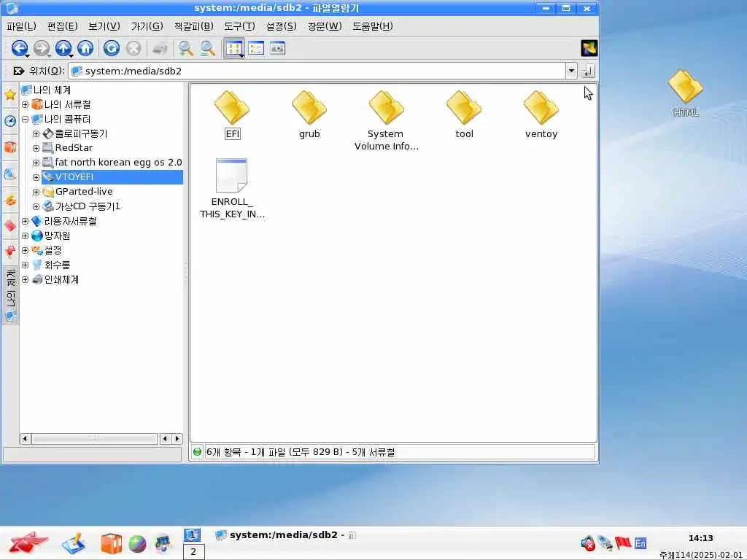Click the location field showing system:/media/sdb2
Image resolution: width=747 pixels, height=560 pixels.
(317, 71)
